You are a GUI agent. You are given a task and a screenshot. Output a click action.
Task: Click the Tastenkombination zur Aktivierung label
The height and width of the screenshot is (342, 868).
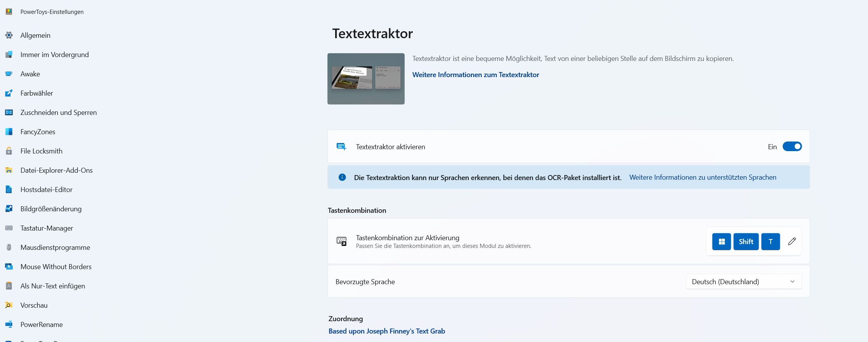pos(408,238)
